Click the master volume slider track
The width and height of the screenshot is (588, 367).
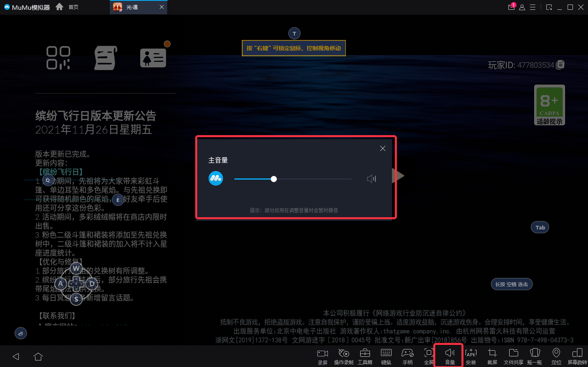point(293,179)
